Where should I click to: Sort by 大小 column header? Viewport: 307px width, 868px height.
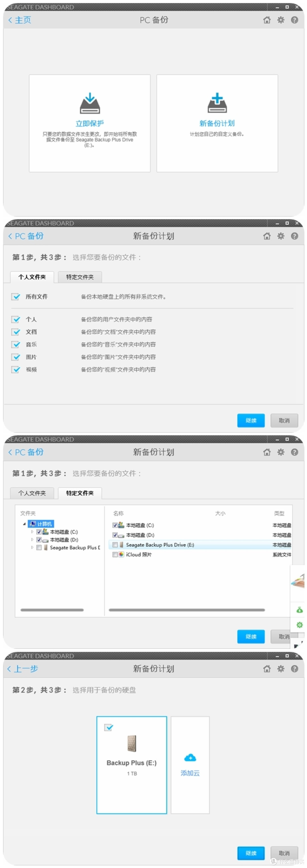[220, 513]
